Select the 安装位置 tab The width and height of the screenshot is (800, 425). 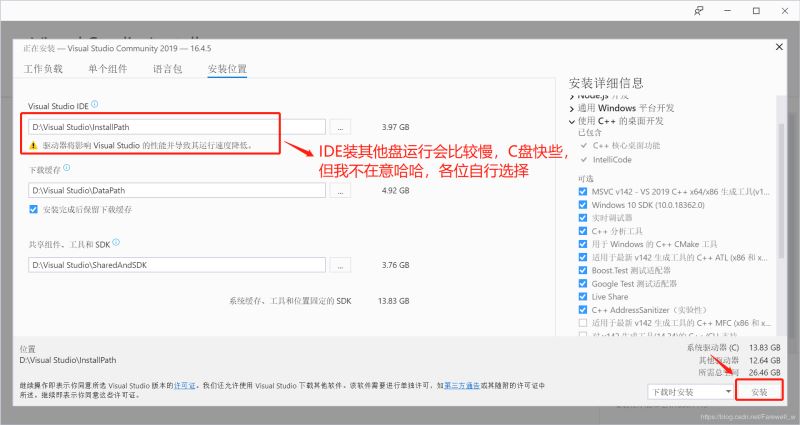227,69
